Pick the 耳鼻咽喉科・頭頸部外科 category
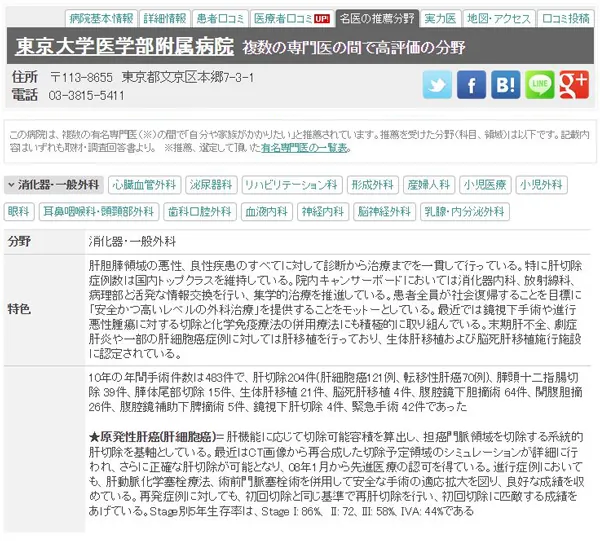 click(x=99, y=212)
